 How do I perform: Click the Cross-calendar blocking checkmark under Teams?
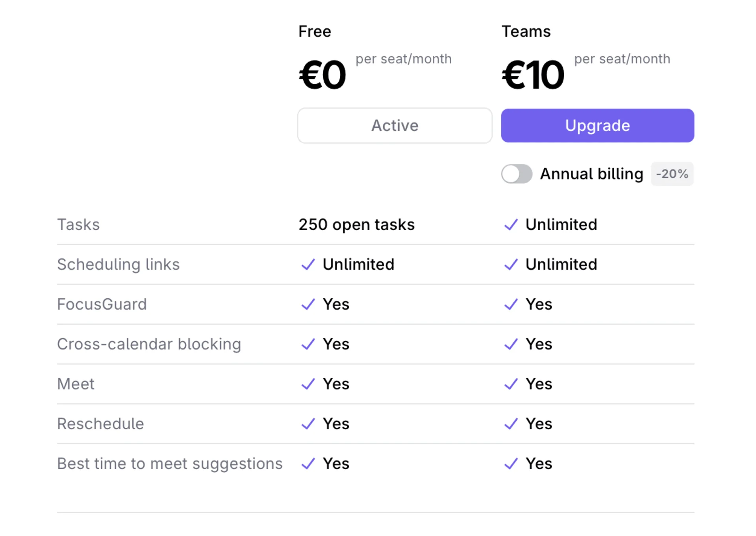coord(511,344)
